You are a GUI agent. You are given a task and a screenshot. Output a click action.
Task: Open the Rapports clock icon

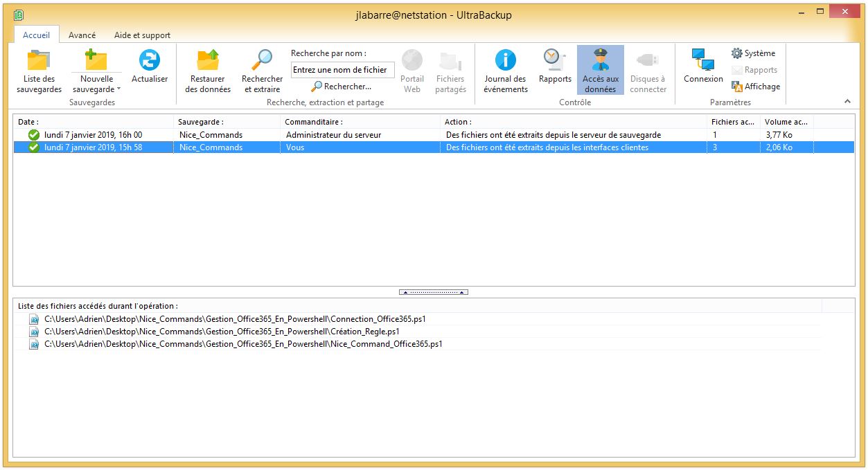pyautogui.click(x=555, y=62)
